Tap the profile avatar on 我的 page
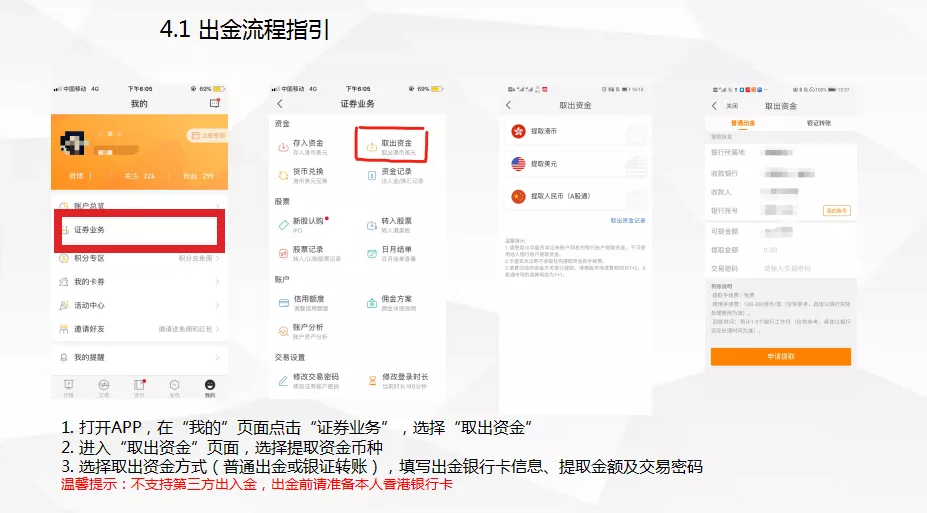927x513 pixels. click(73, 144)
